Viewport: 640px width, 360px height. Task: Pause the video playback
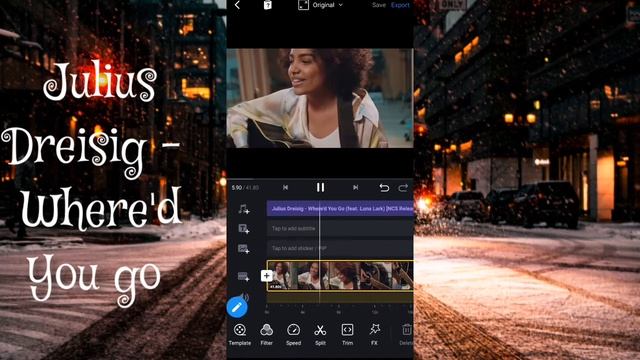[x=320, y=187]
